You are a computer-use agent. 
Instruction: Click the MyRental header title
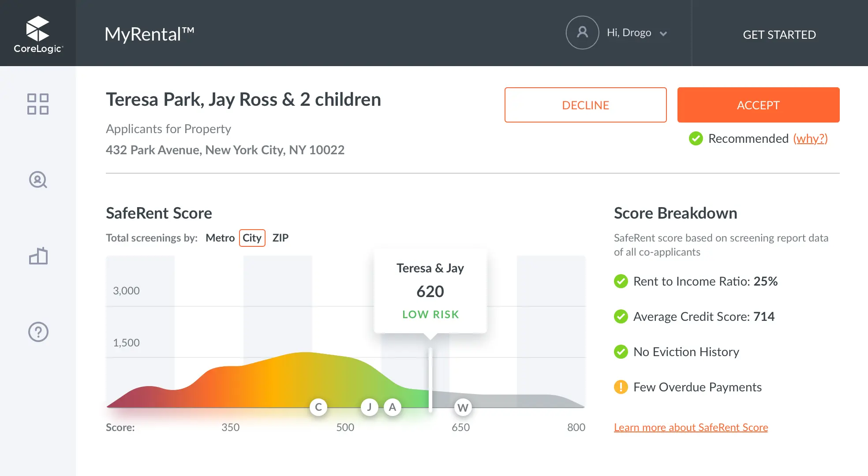point(149,34)
